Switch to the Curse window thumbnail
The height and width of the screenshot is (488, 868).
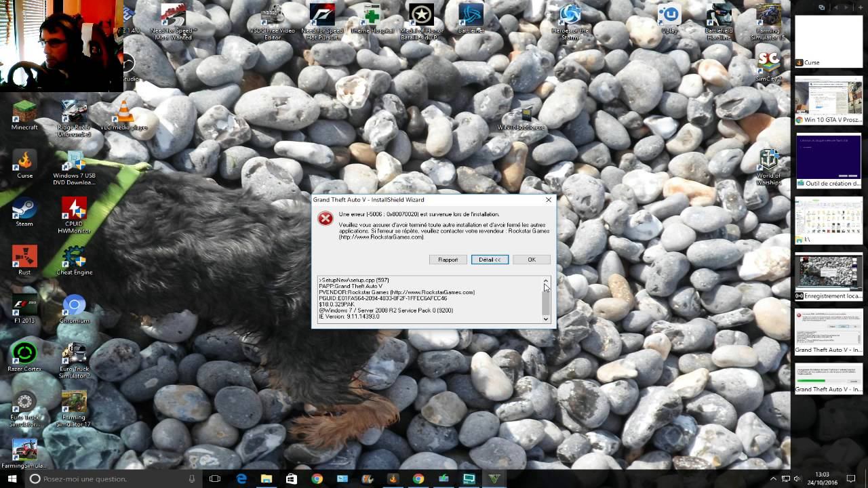829,41
